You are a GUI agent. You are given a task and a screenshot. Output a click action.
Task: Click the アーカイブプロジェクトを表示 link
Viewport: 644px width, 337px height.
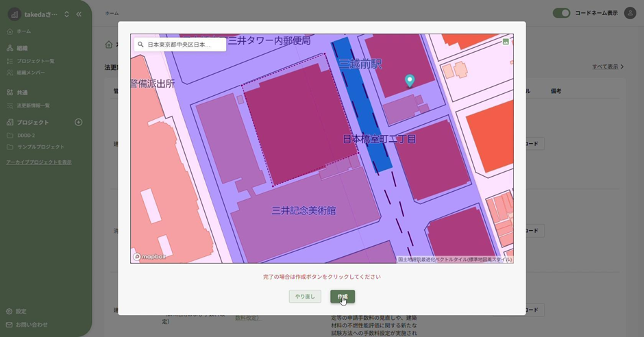38,162
